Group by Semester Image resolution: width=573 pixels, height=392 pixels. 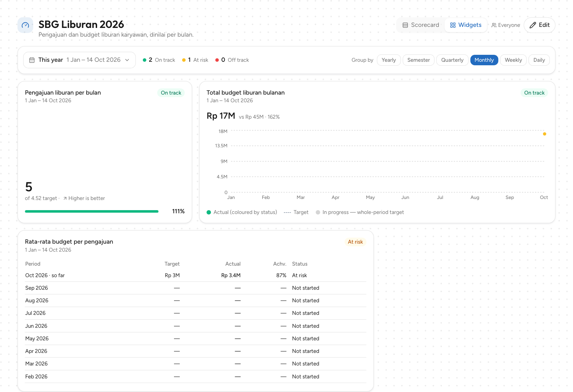(419, 60)
